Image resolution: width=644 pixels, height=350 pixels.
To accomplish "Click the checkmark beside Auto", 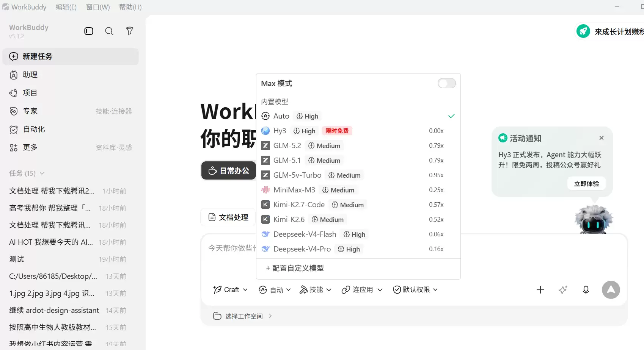I will tap(451, 116).
